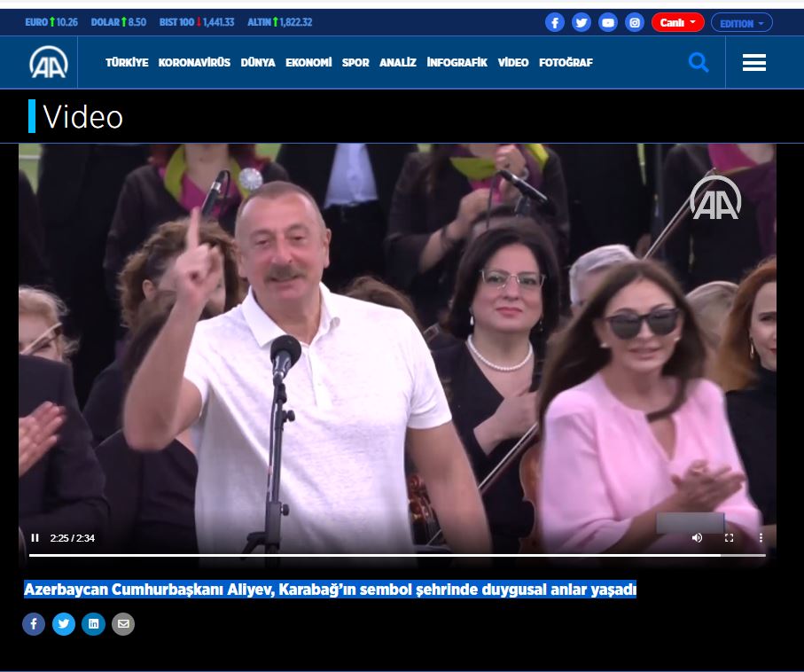804x672 pixels.
Task: Open the DÜNYA menu section
Action: tap(258, 63)
